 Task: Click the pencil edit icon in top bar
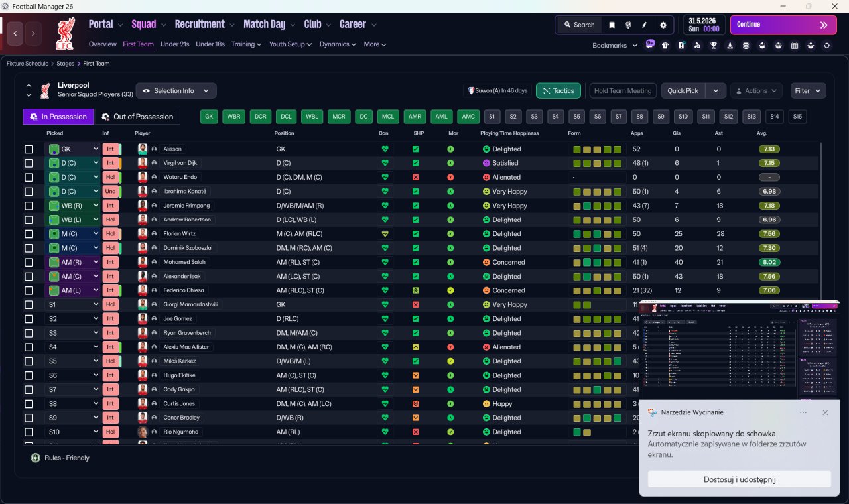pyautogui.click(x=644, y=25)
